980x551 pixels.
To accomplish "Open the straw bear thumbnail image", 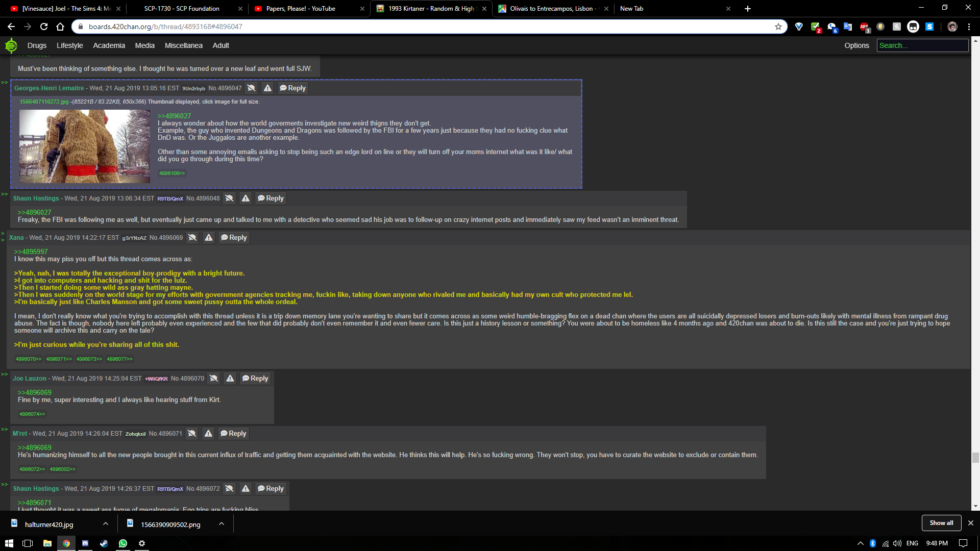I will pyautogui.click(x=85, y=146).
